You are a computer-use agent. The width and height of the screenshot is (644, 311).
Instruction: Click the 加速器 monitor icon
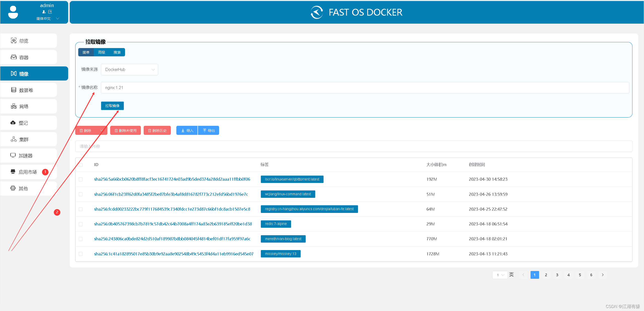(13, 155)
